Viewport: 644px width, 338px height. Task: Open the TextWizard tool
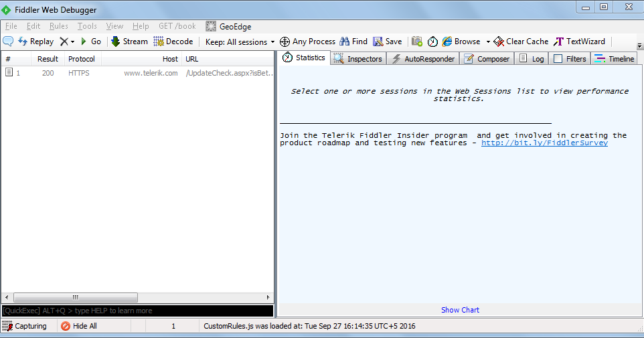580,41
